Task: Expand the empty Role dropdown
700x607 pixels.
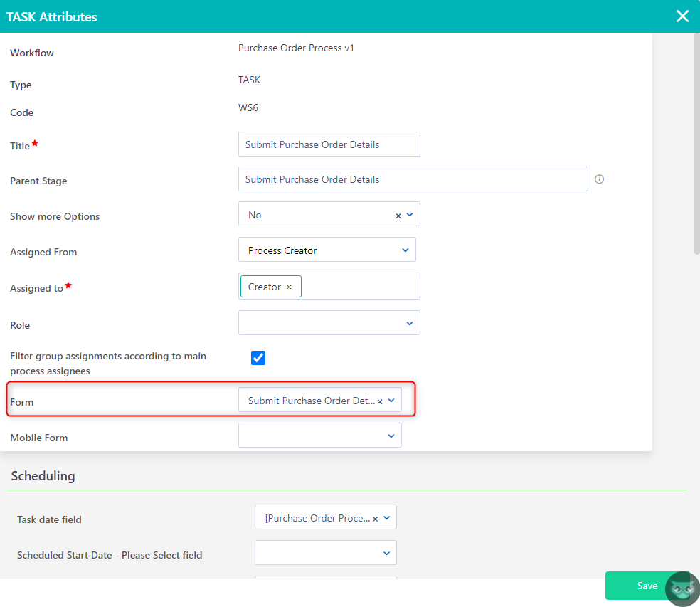Action: [x=409, y=322]
